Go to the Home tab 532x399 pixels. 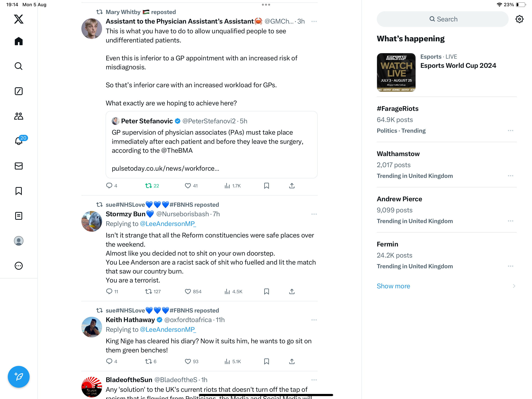(19, 41)
